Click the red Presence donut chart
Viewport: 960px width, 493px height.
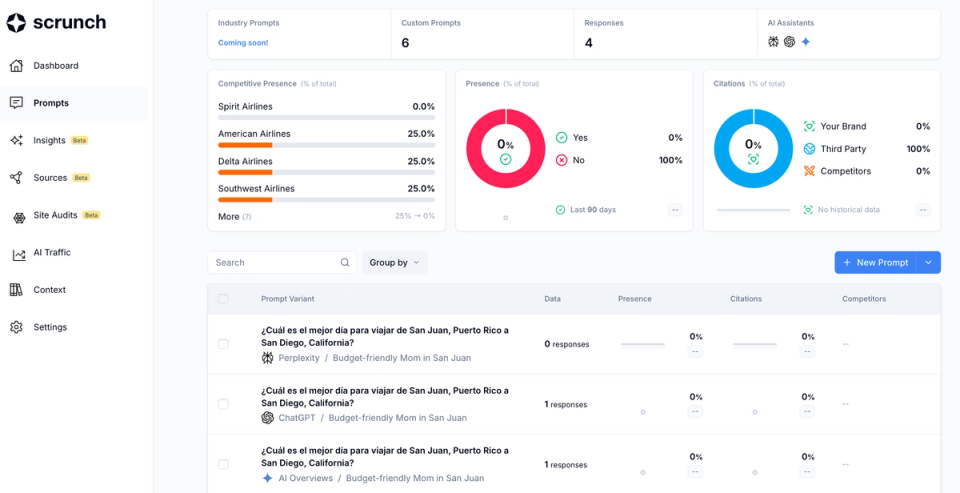(x=506, y=148)
